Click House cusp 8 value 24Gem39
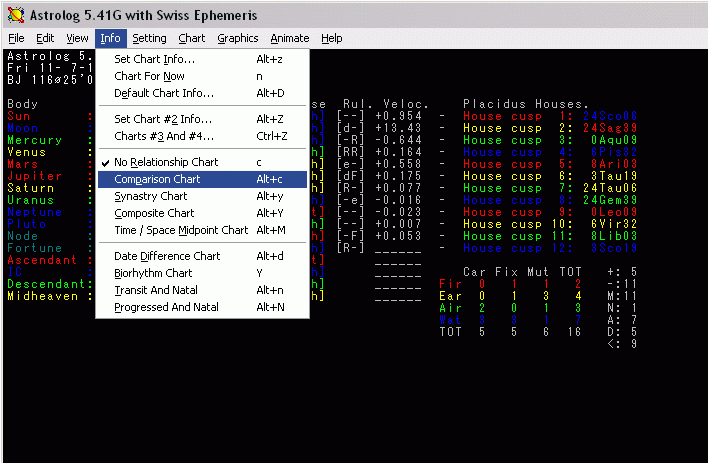This screenshot has width=708, height=463. pos(610,200)
